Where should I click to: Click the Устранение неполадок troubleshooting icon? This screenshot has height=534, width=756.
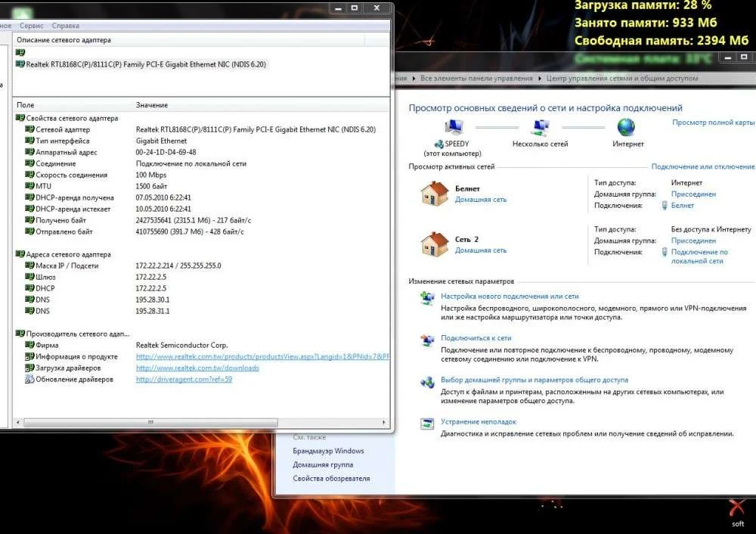tap(427, 424)
